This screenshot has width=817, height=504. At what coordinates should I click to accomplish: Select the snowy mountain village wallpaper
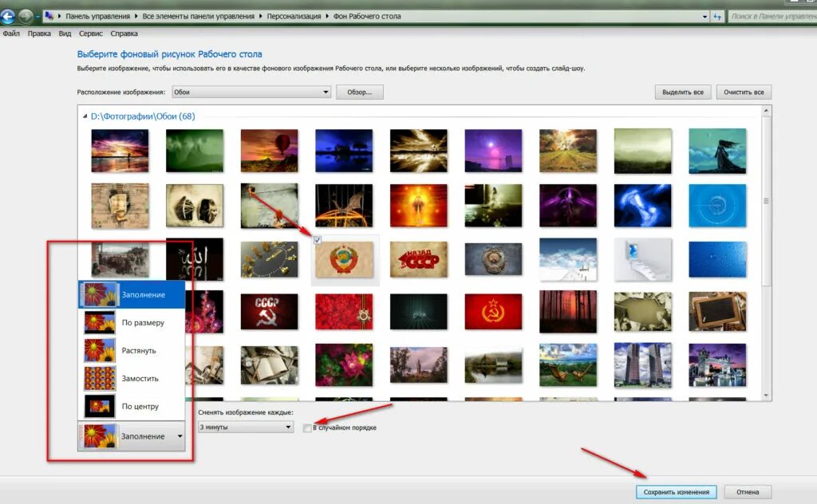coord(568,259)
